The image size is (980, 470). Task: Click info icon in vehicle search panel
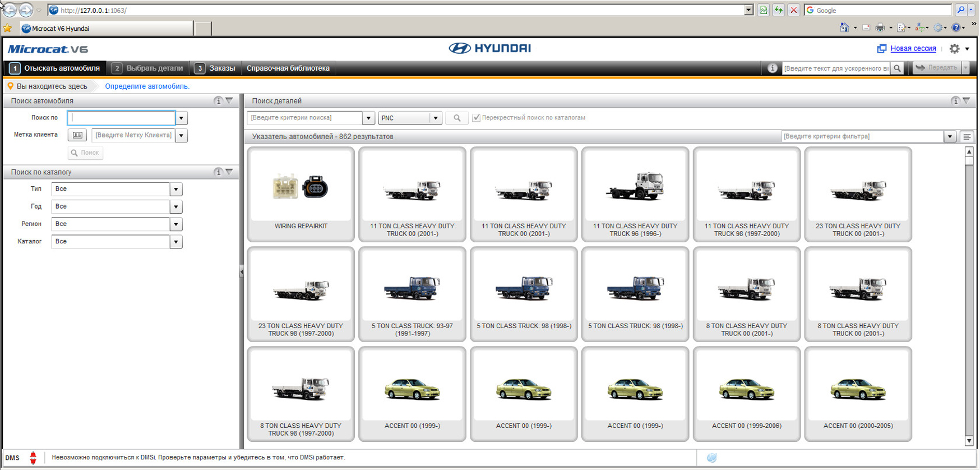click(218, 101)
